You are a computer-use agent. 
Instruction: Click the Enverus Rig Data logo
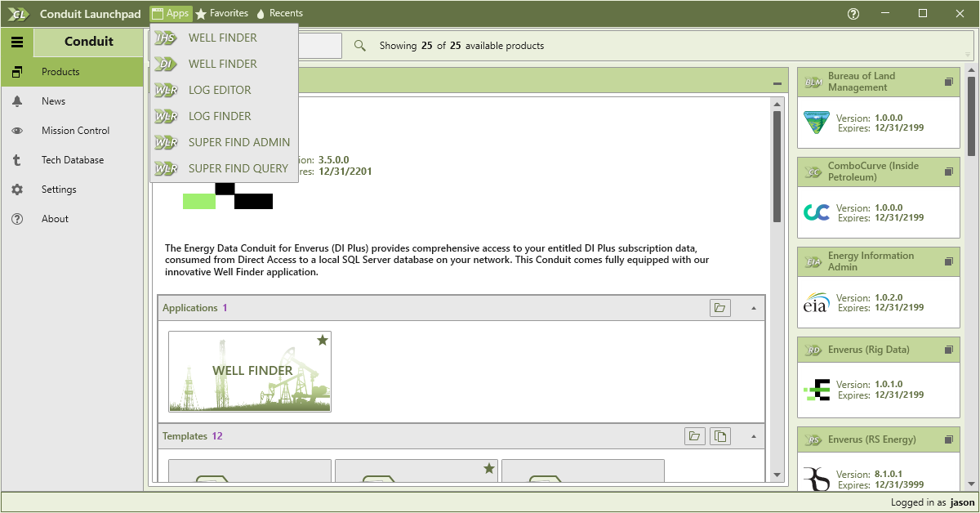tap(817, 390)
